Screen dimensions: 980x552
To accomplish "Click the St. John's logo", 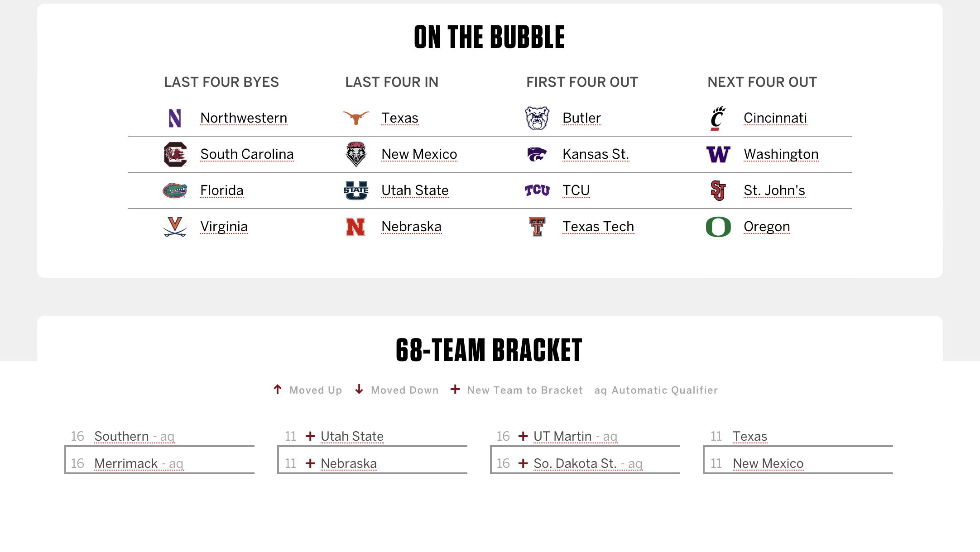I will (718, 190).
